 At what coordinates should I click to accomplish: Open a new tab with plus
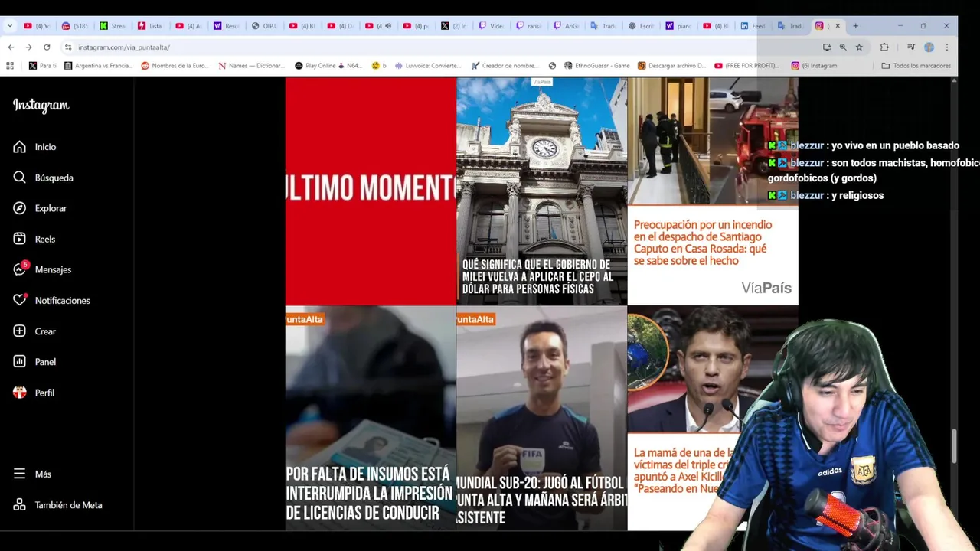855,26
